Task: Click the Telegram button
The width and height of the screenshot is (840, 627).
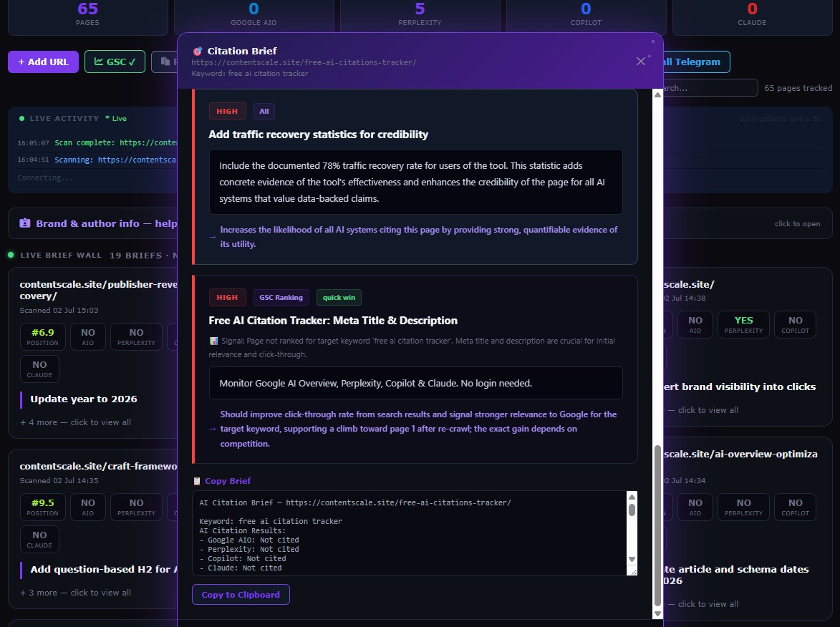Action: pos(696,62)
